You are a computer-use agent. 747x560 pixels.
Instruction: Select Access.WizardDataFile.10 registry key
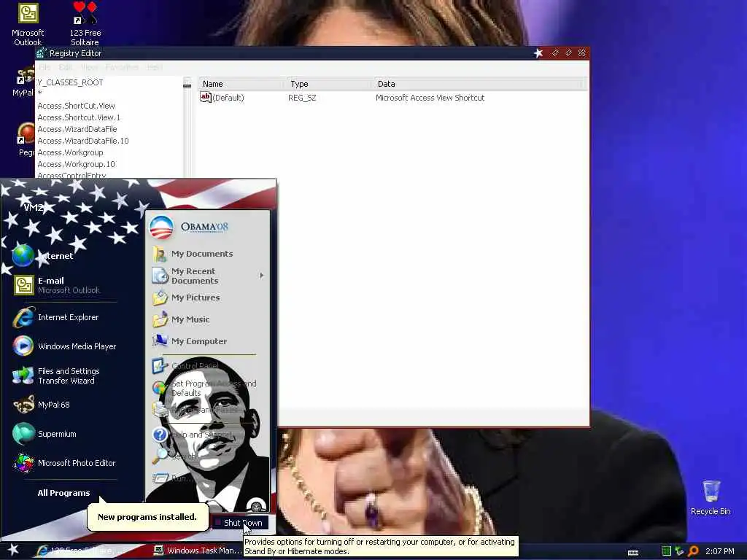pos(83,141)
